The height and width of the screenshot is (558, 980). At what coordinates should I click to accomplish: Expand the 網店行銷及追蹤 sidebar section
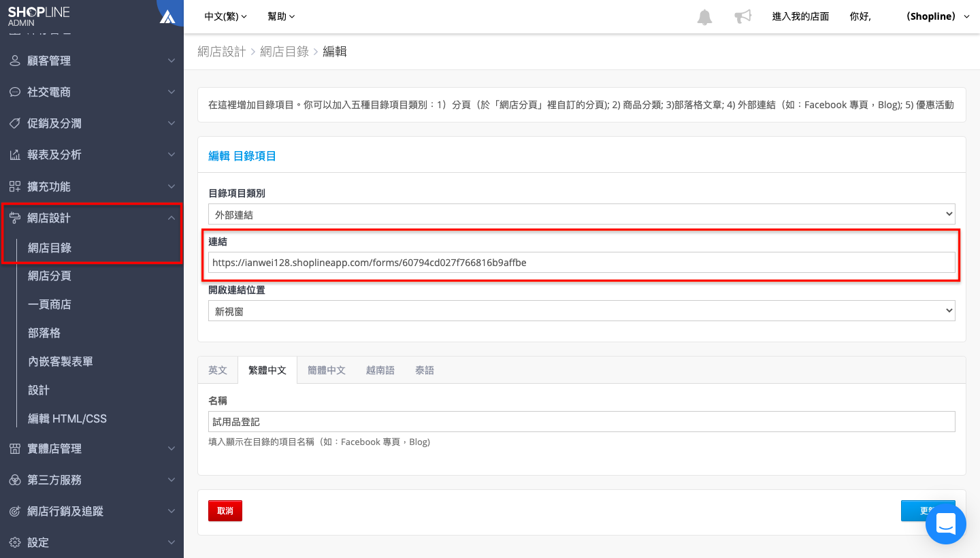[x=171, y=511]
